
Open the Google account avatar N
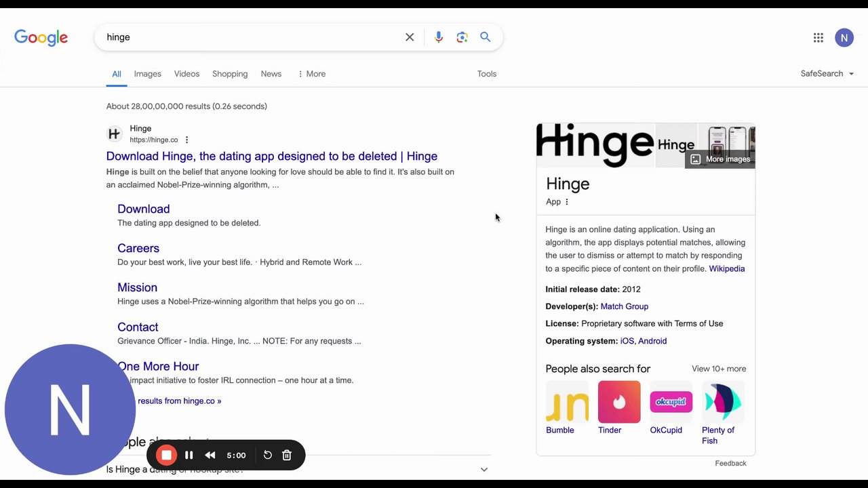844,38
